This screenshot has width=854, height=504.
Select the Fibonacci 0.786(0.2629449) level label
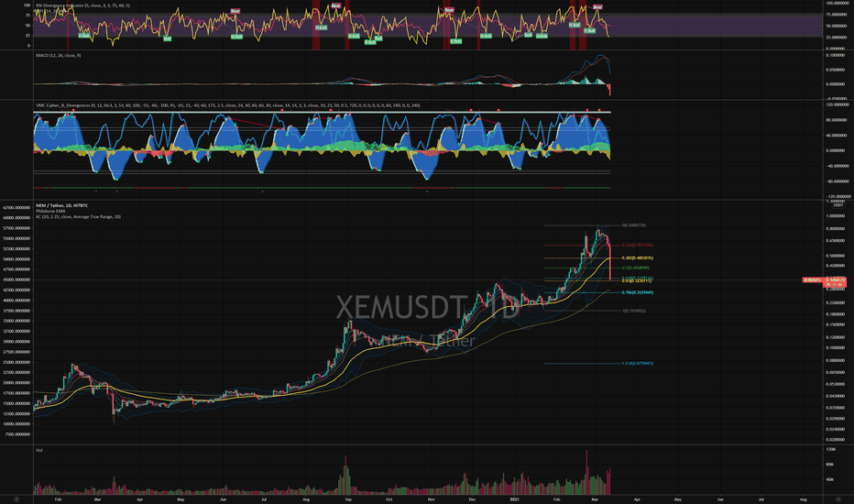point(637,292)
